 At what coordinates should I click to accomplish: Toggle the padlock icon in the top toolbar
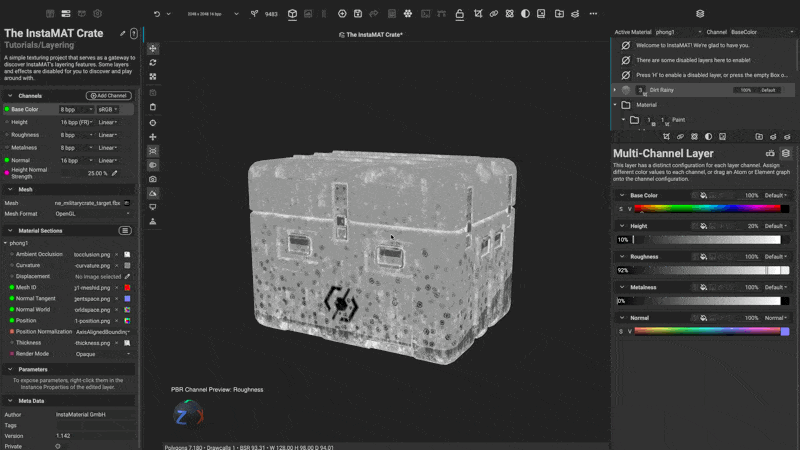tap(460, 14)
